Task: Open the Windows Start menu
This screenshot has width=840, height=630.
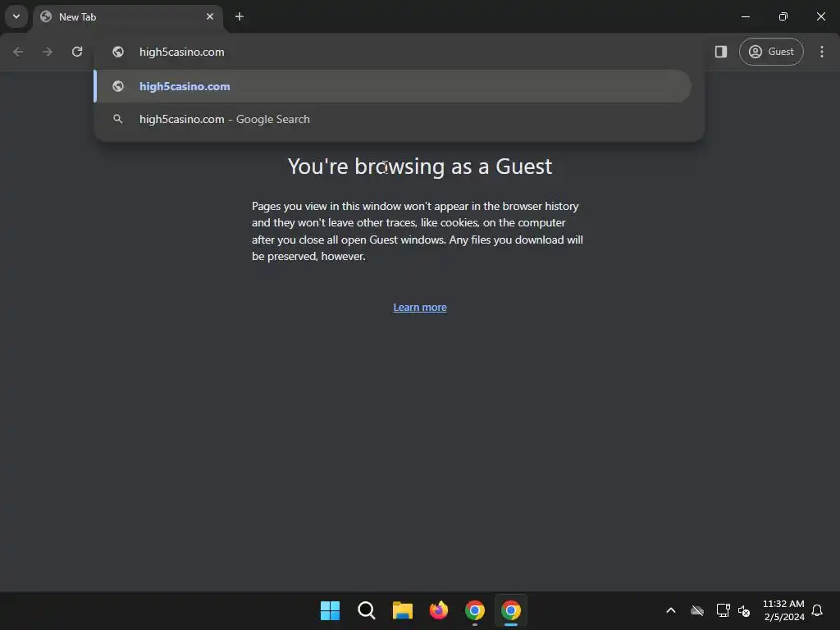Action: [330, 610]
